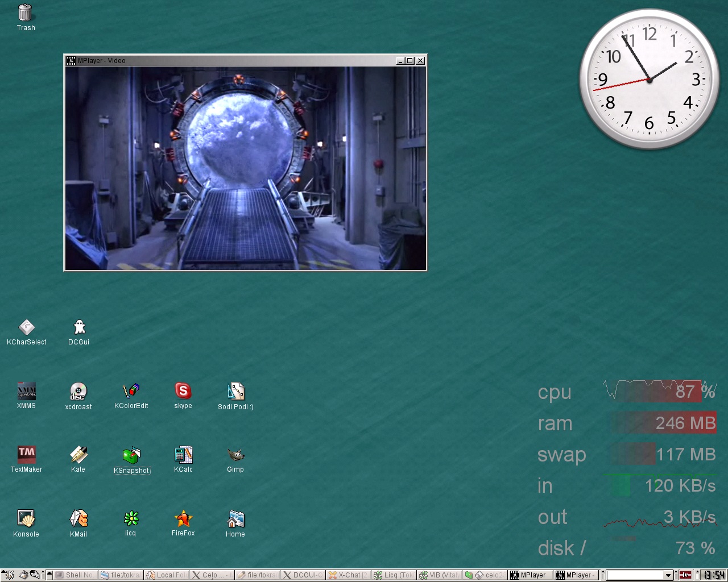The image size is (728, 582).
Task: Activate the celo23 taskbar entry
Action: pyautogui.click(x=485, y=575)
